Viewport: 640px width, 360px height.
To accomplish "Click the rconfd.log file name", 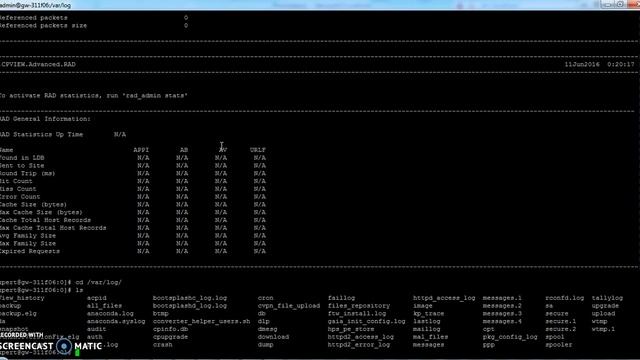I will 564,298.
